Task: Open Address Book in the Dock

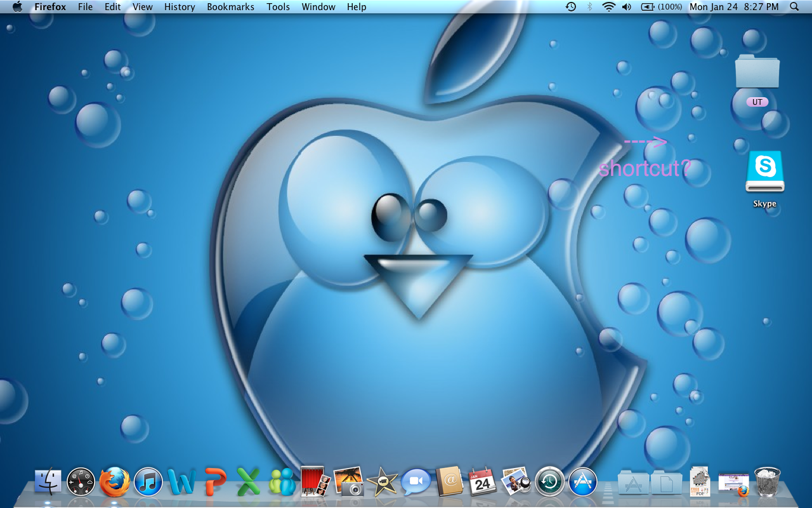Action: (x=450, y=481)
